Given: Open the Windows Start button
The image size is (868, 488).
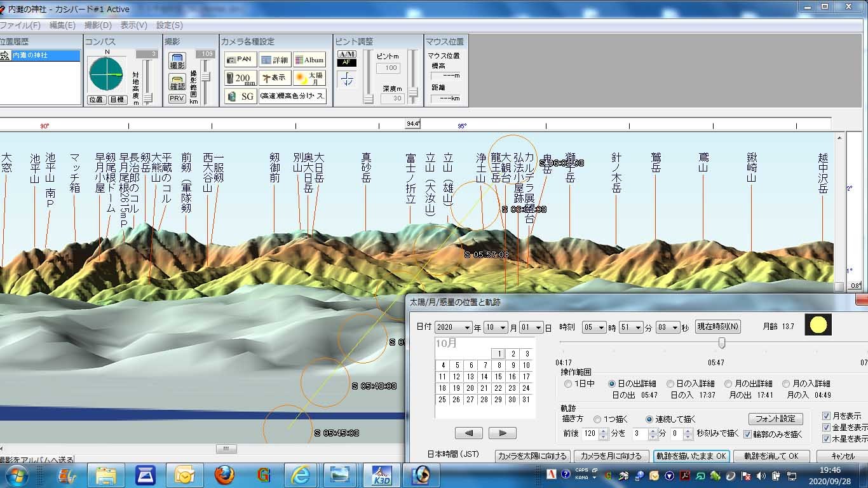Looking at the screenshot, I should coord(16,475).
